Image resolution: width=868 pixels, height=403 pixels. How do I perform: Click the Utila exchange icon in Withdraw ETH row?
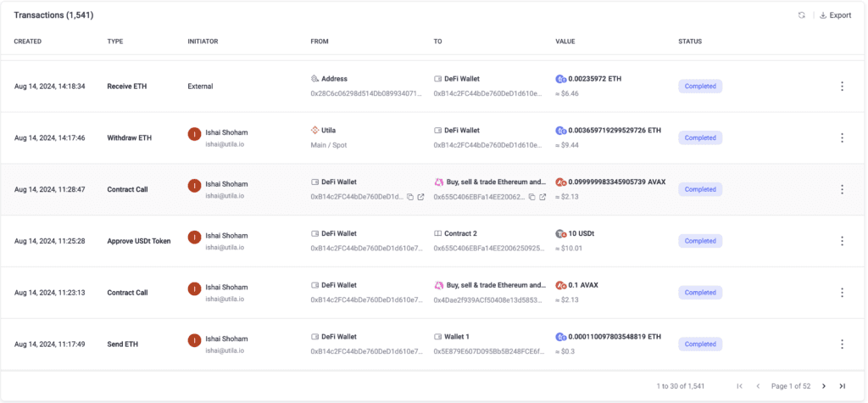tap(315, 131)
